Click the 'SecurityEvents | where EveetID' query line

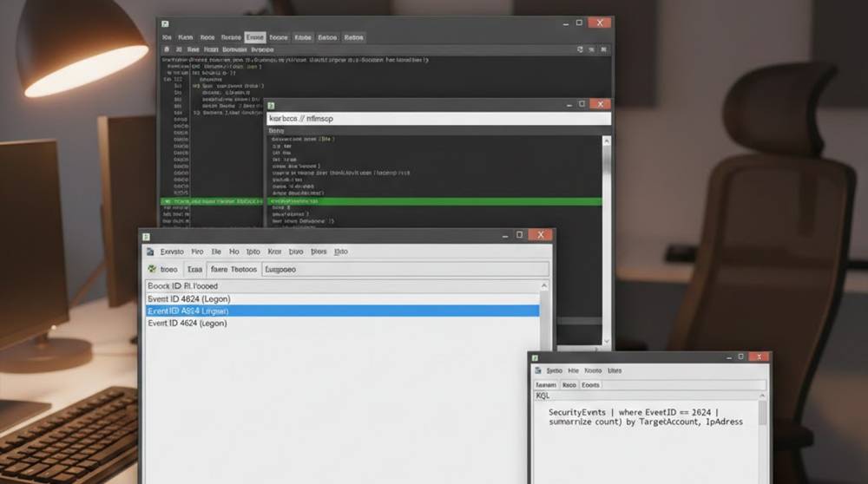coord(634,412)
